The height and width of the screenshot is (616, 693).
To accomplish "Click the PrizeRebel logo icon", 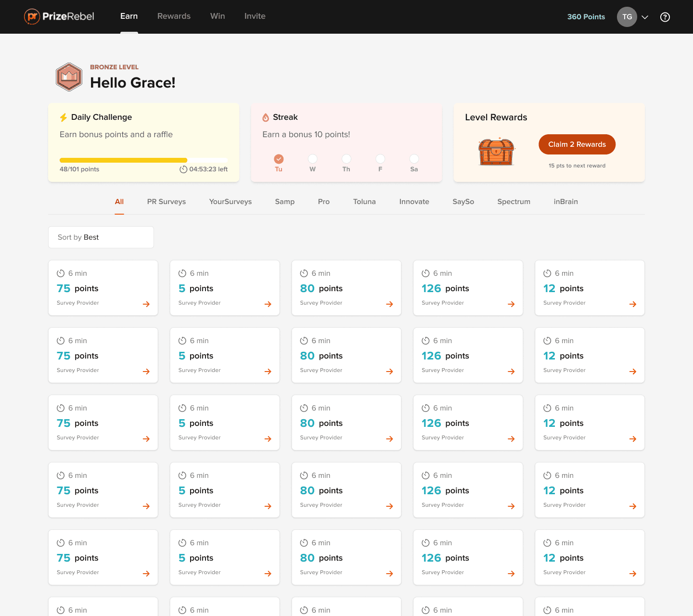I will (32, 17).
